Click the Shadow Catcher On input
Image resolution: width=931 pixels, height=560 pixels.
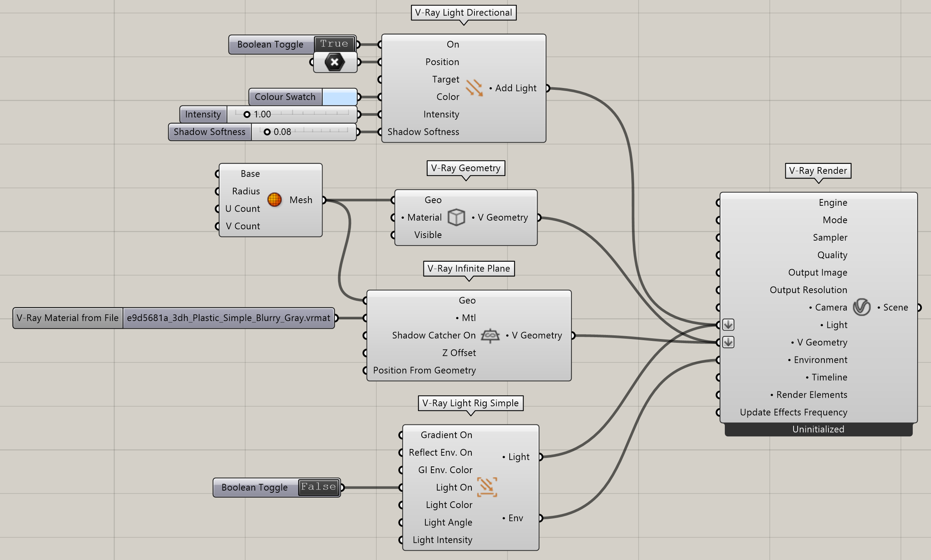tap(434, 335)
